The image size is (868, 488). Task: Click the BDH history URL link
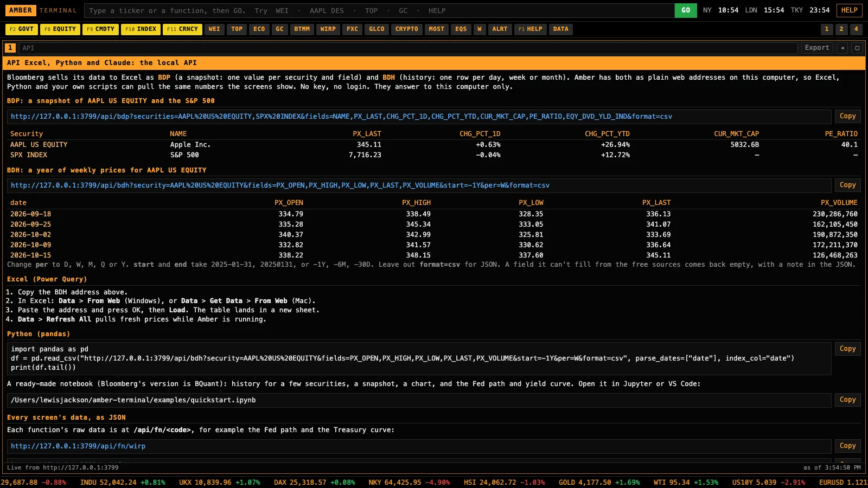(x=280, y=185)
